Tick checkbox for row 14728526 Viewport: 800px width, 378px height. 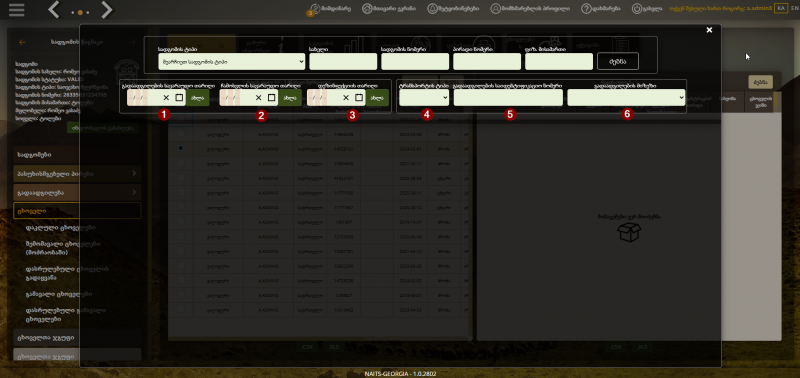181,280
